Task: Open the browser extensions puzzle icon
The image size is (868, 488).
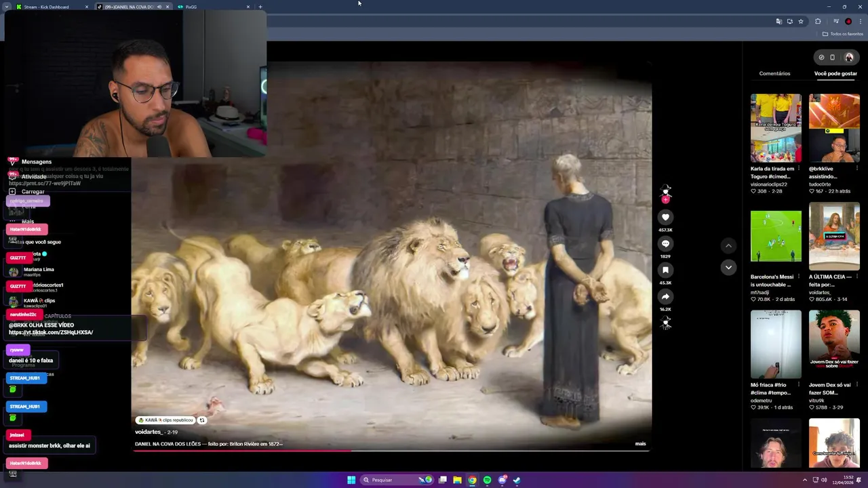Action: 818,21
